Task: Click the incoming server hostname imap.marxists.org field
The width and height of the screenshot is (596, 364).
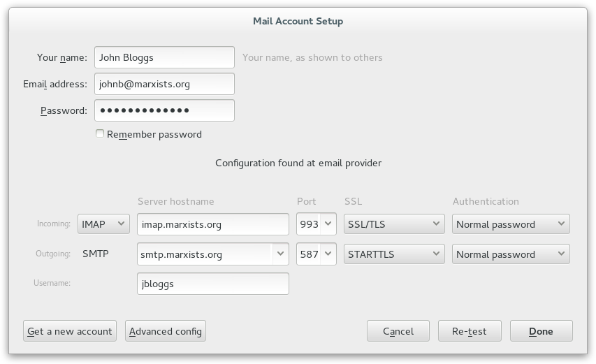Action: point(212,224)
